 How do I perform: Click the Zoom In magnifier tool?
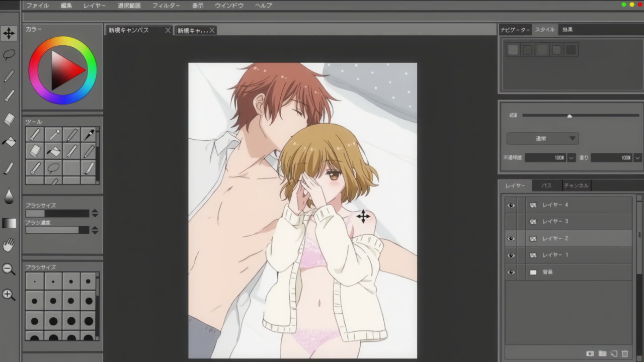pyautogui.click(x=9, y=295)
